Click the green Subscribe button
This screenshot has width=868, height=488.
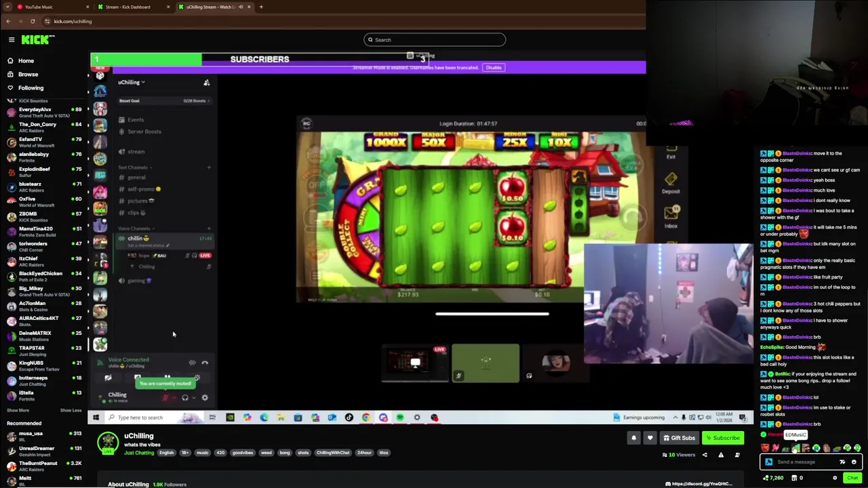pyautogui.click(x=722, y=438)
